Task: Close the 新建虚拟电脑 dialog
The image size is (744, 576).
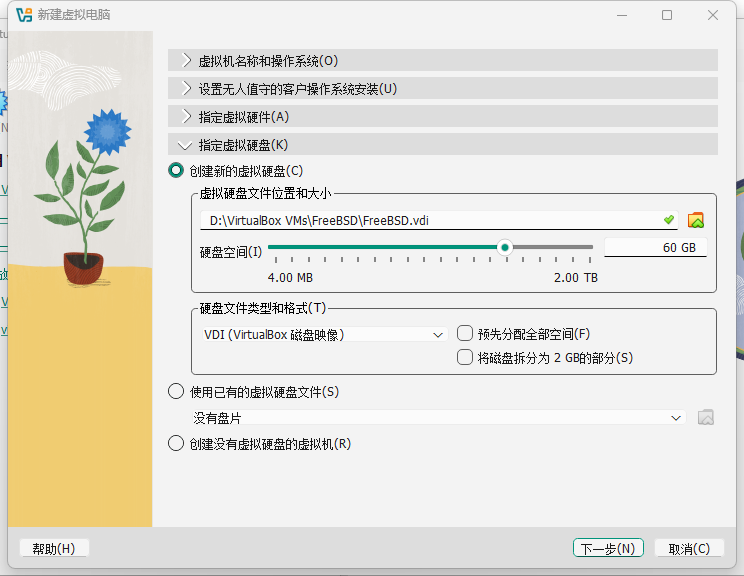Action: [713, 15]
